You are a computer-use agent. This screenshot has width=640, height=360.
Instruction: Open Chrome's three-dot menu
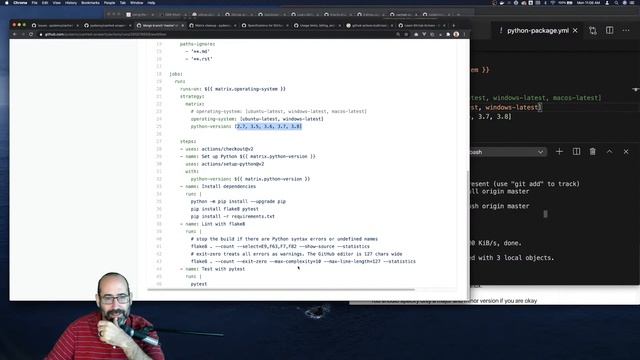click(464, 34)
